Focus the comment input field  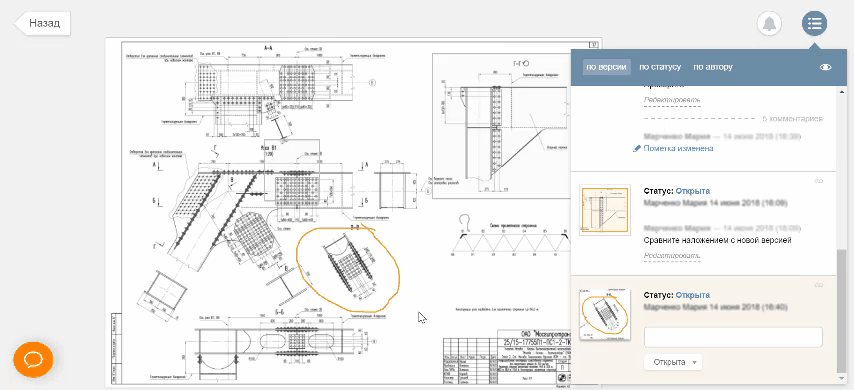click(x=733, y=337)
